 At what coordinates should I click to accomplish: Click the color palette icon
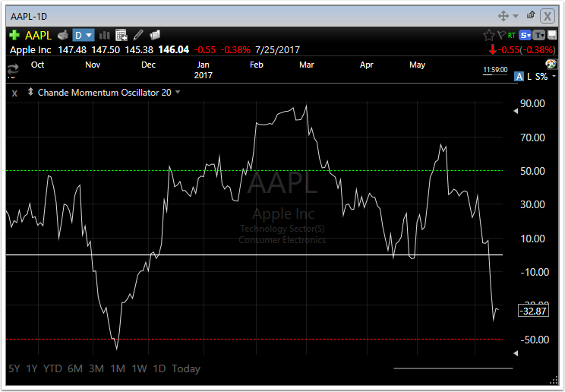coord(551,64)
